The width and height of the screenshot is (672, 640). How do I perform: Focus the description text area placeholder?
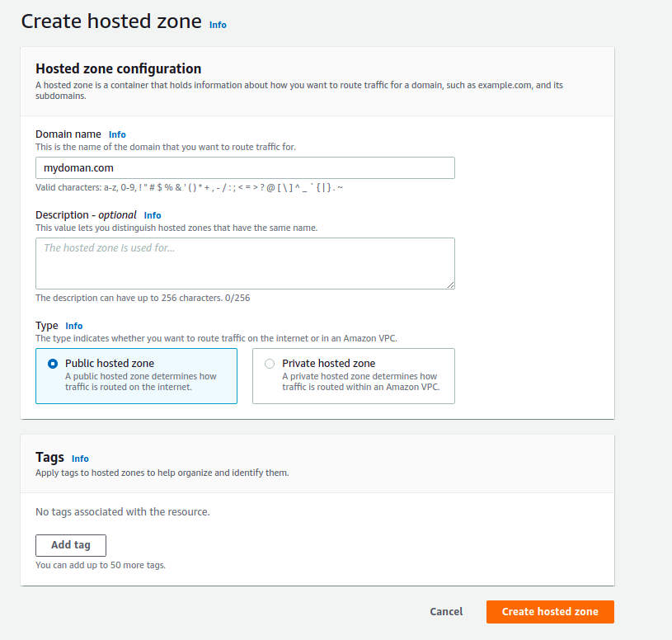pos(244,262)
